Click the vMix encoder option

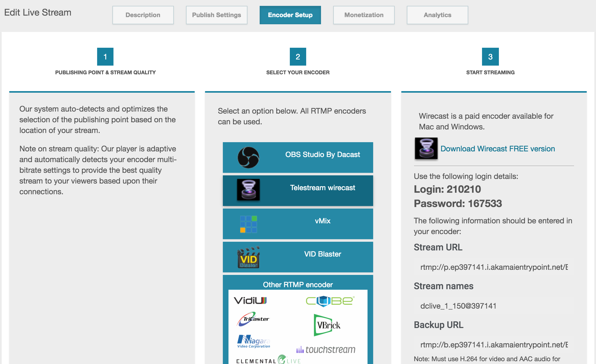(x=297, y=221)
